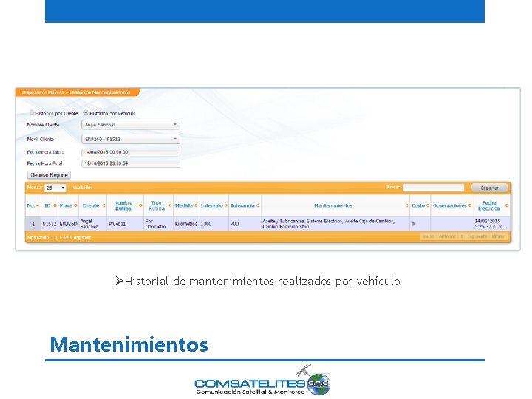Click the Siguiente pagination button
The height and width of the screenshot is (399, 532).
pyautogui.click(x=477, y=236)
